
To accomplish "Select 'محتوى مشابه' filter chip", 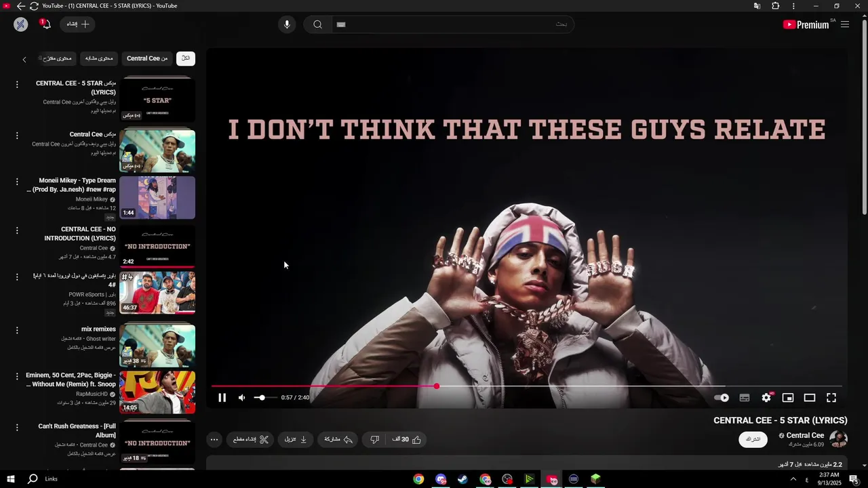I will coord(99,58).
